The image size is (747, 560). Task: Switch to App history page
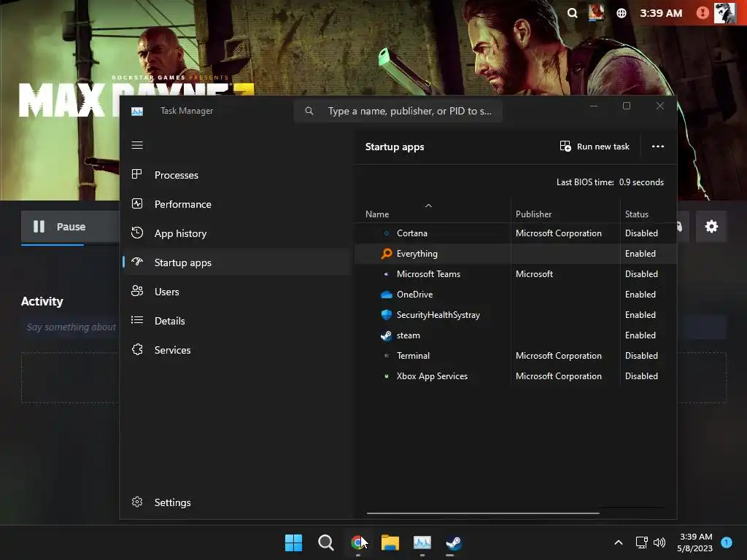pos(236,233)
